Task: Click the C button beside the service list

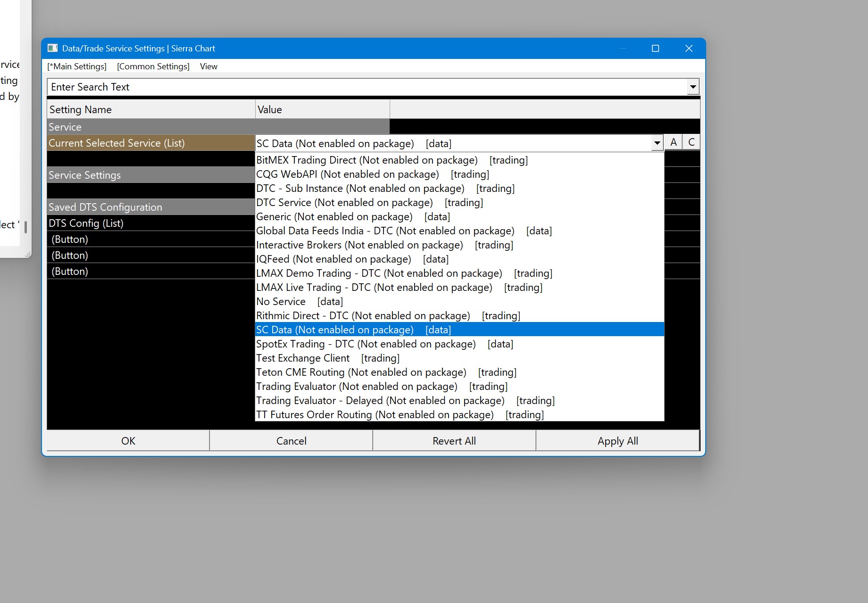Action: 692,142
